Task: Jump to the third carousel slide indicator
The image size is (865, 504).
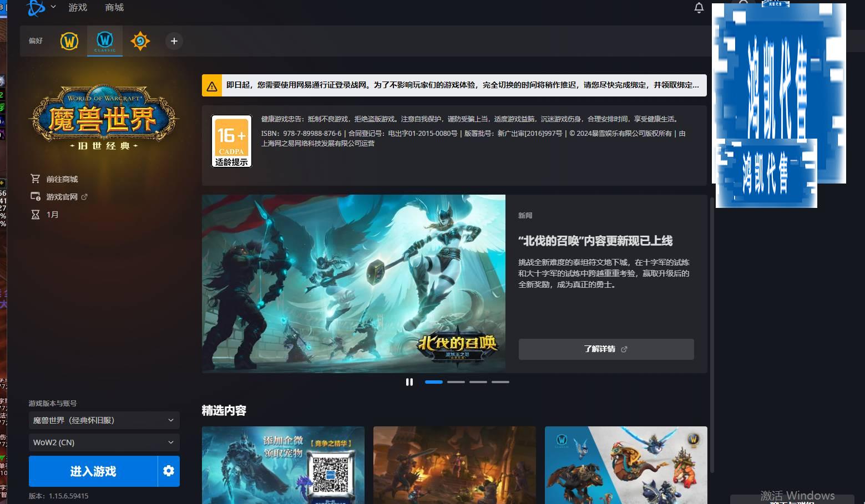Action: point(478,382)
